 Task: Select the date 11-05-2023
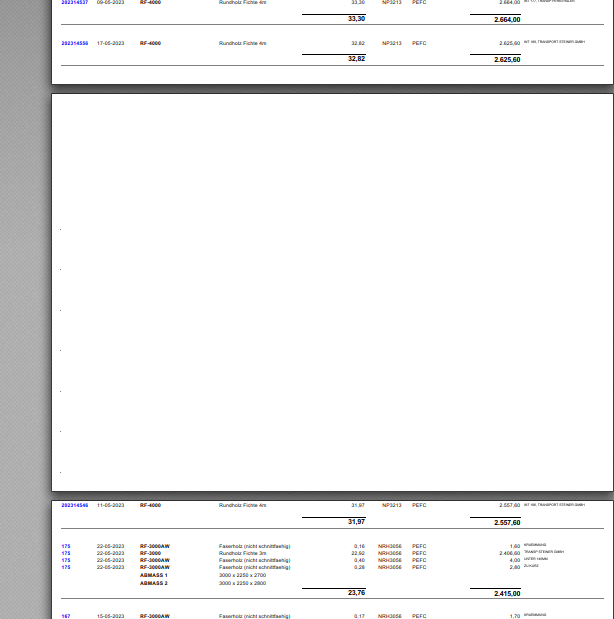pos(111,505)
